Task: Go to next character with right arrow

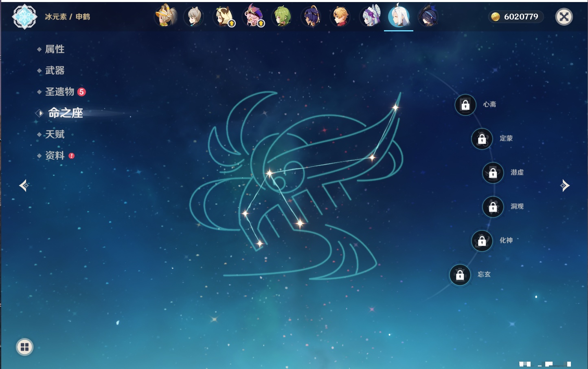Action: pos(565,186)
